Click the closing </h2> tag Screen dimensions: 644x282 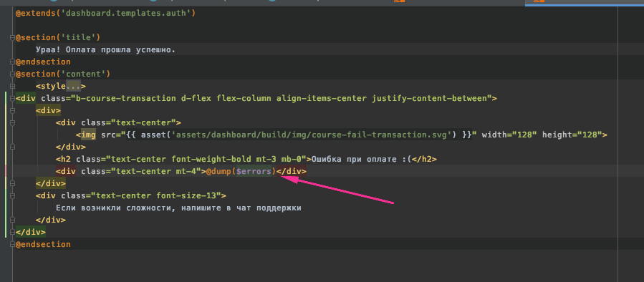tap(424, 160)
